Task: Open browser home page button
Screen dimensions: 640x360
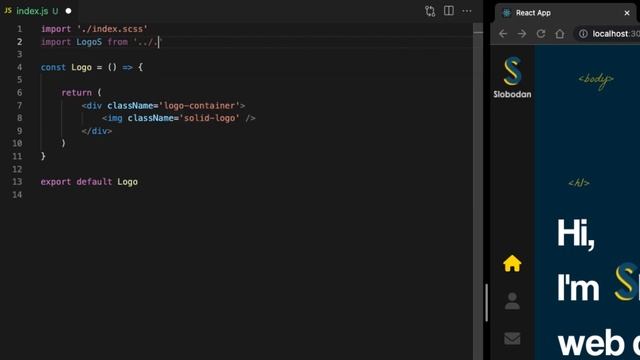Action: tap(560, 34)
